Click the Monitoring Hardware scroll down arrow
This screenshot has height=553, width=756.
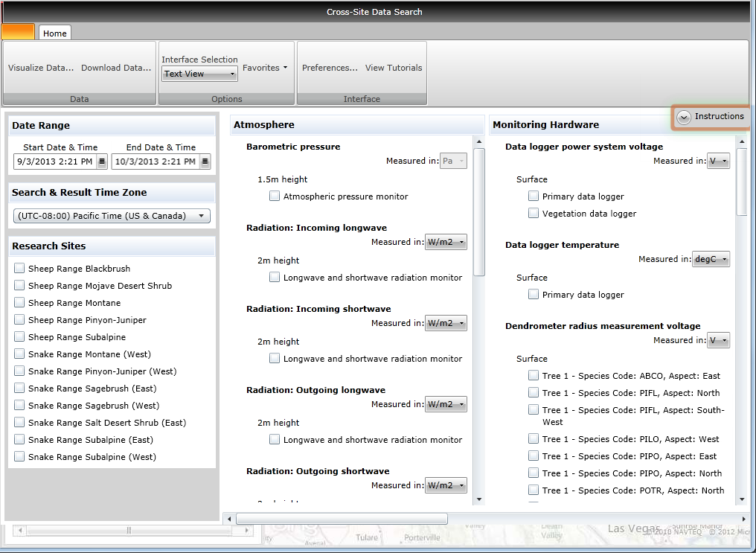pos(741,499)
